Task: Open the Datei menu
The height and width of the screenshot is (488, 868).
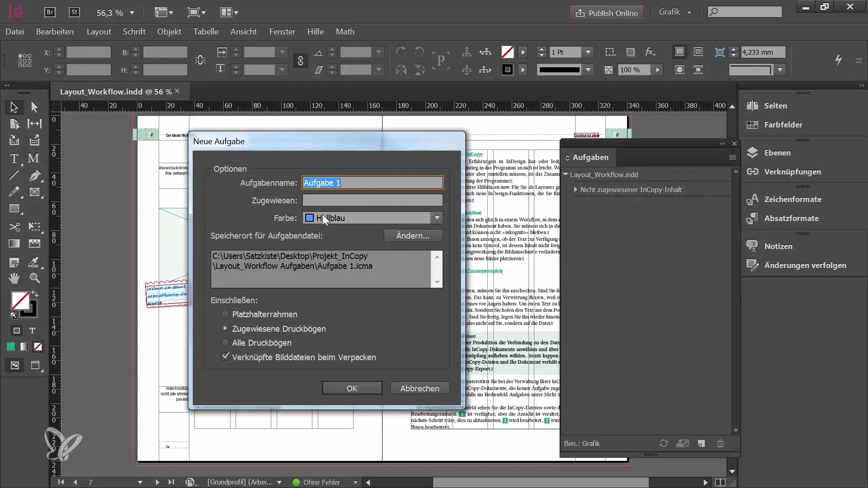Action: point(15,32)
